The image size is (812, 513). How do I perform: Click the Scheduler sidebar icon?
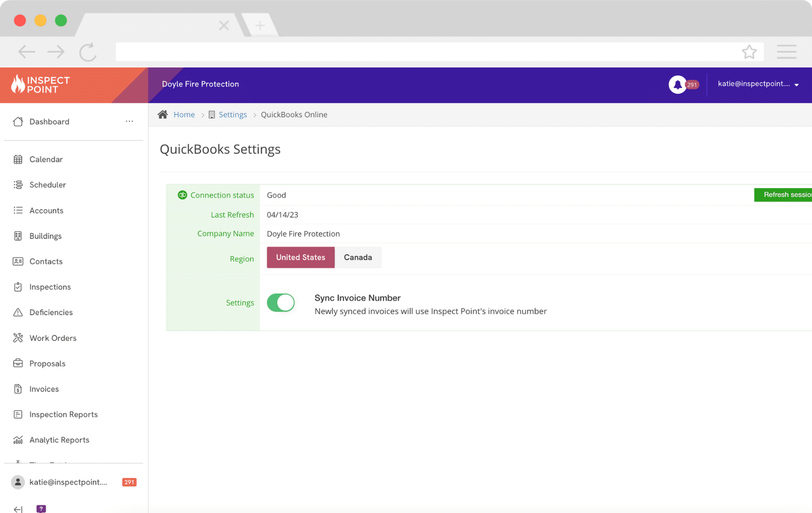coord(18,185)
